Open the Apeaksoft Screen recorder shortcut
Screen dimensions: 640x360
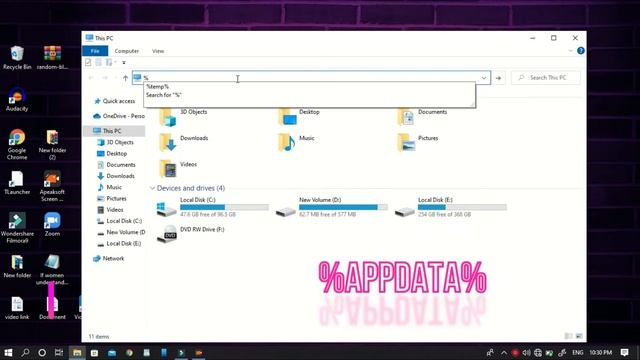pos(52,186)
